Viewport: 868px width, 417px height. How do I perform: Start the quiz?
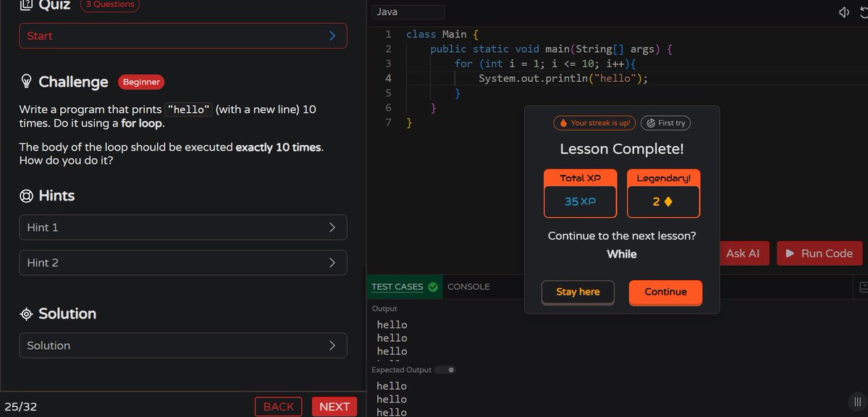[183, 36]
